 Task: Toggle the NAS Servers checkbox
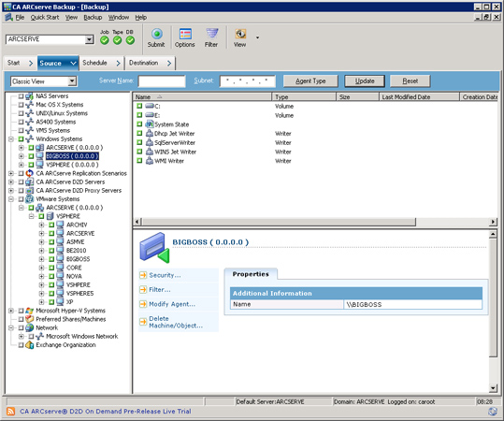tap(21, 95)
